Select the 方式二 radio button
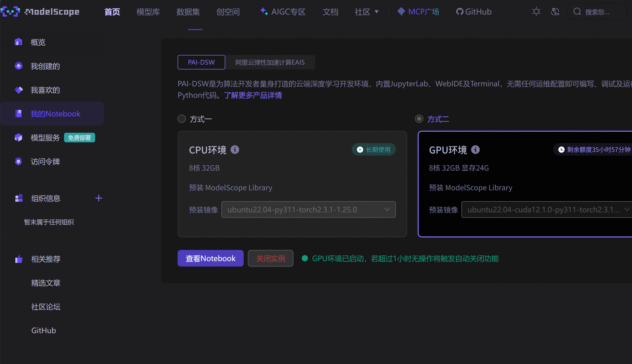The width and height of the screenshot is (632, 364). [x=419, y=119]
